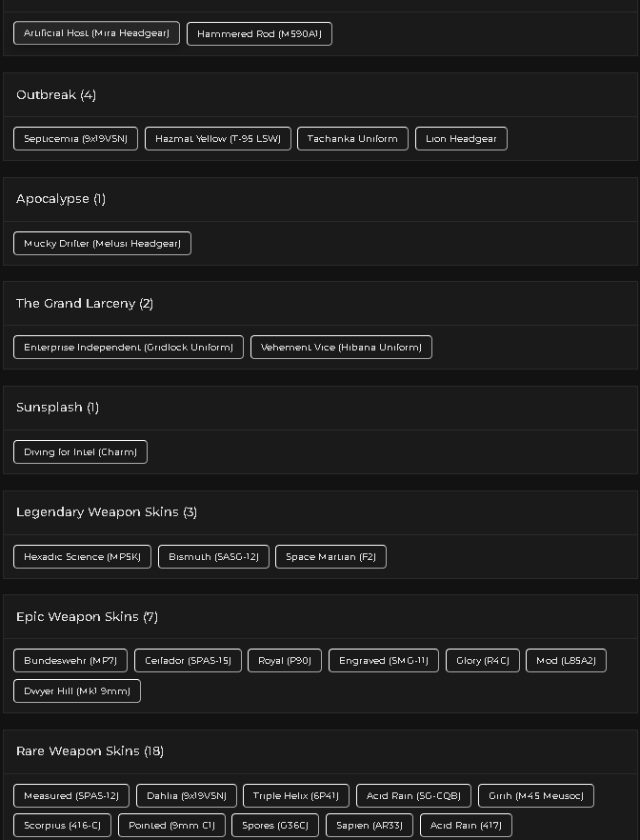Expand The Grand Larceny (2) header

click(320, 304)
